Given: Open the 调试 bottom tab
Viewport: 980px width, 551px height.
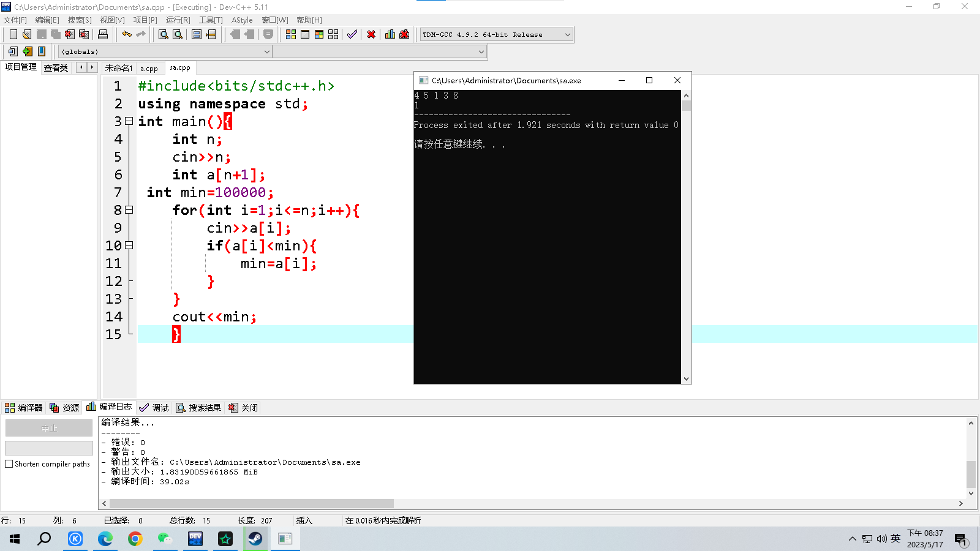Looking at the screenshot, I should point(154,407).
